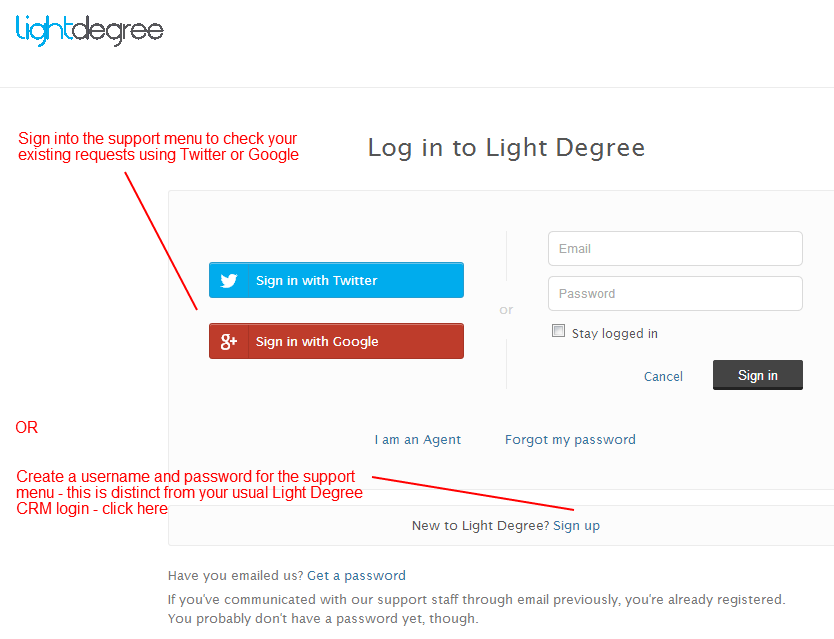Click the Have you emailed us text

click(235, 576)
